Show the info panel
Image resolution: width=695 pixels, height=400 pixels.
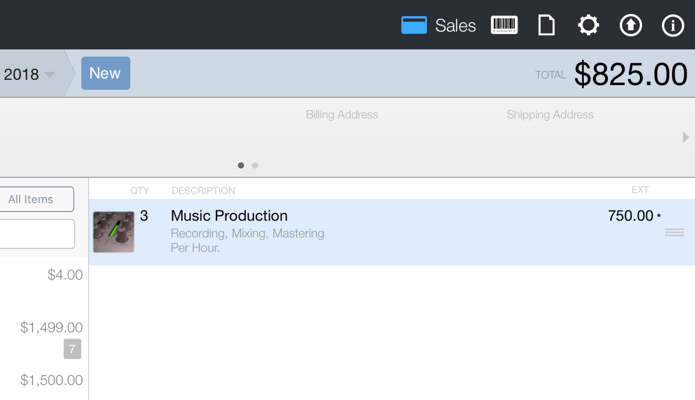pyautogui.click(x=672, y=25)
